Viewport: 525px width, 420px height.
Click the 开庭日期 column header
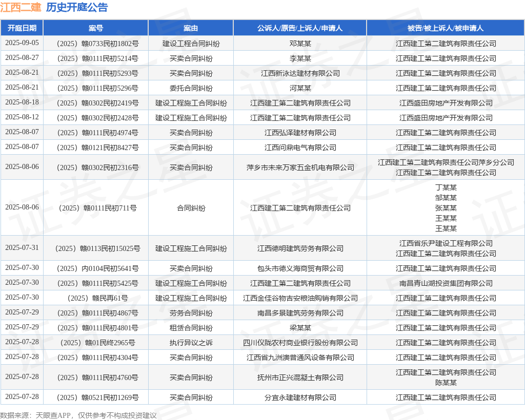22,28
